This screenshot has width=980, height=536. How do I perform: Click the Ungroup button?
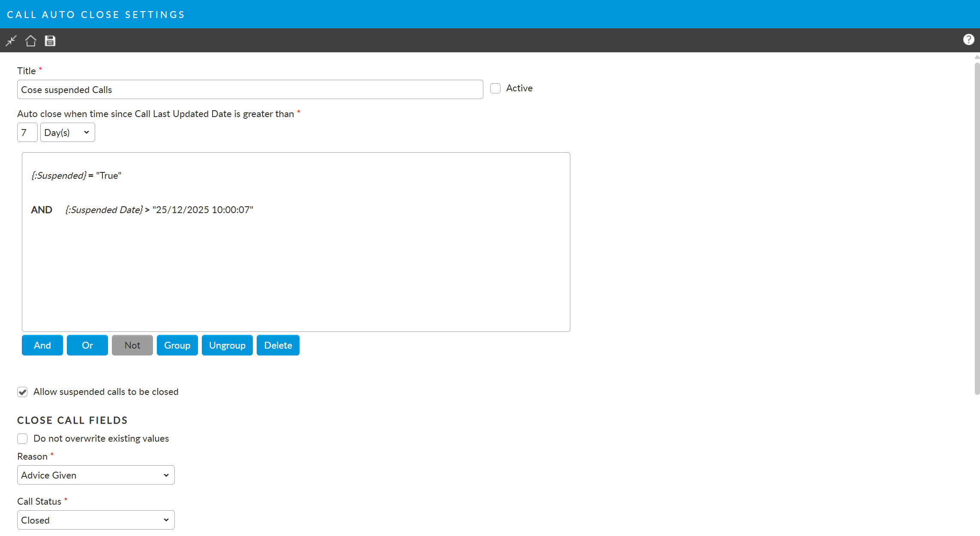(x=227, y=345)
